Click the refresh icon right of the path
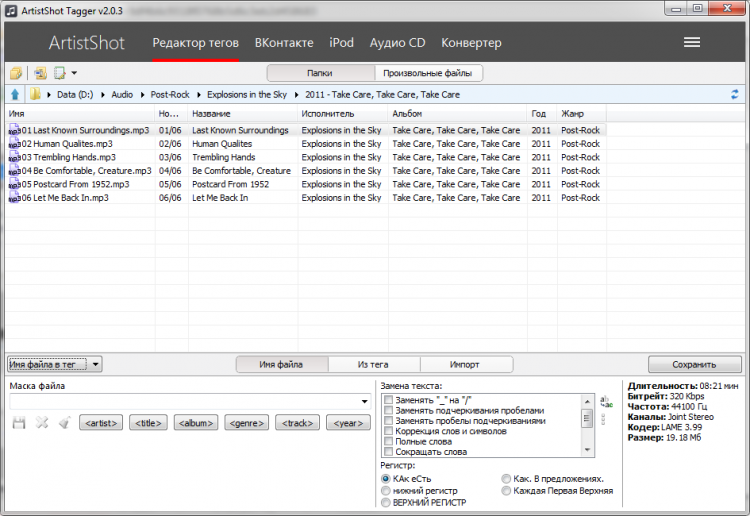The height and width of the screenshot is (516, 750). point(735,95)
